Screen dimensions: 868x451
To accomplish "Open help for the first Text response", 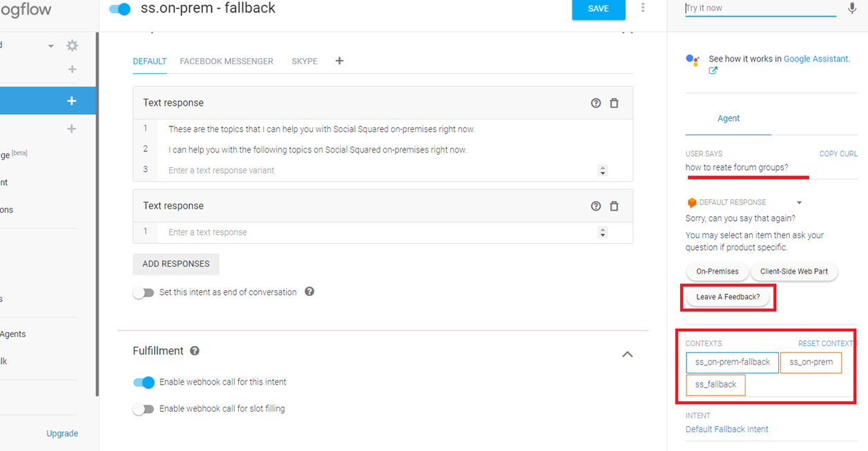I will [x=596, y=103].
